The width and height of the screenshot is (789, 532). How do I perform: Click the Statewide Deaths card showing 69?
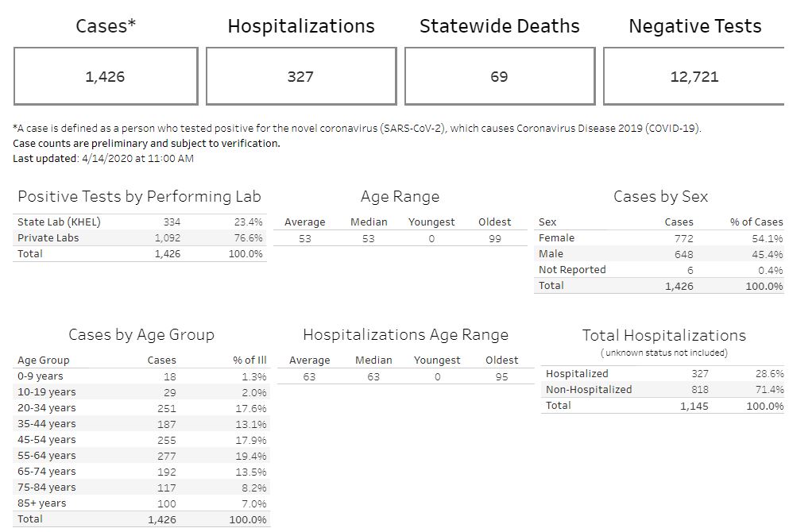coord(499,76)
